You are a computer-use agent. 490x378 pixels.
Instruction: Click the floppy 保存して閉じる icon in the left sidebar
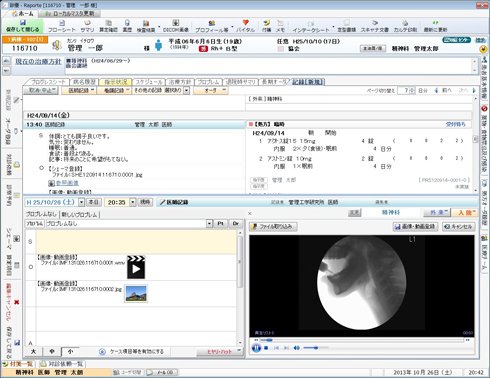pos(17,342)
